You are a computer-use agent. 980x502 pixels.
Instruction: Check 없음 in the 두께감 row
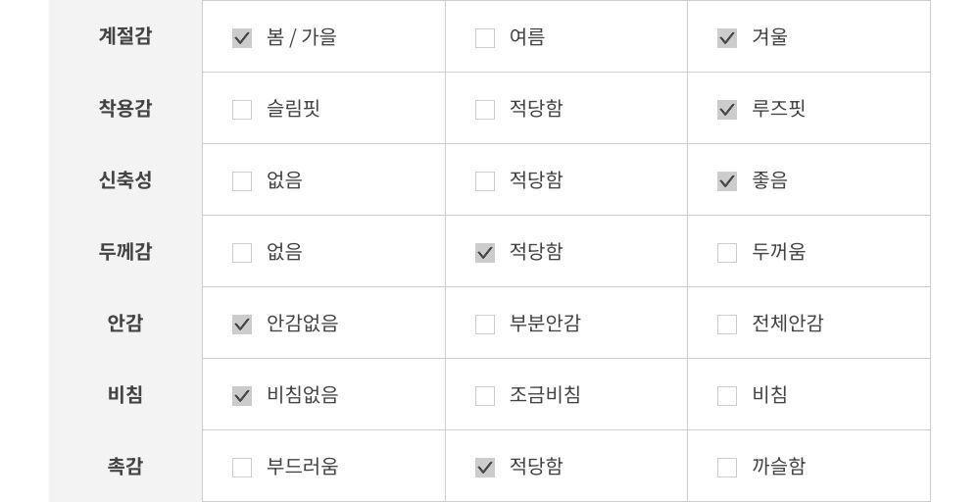[242, 253]
